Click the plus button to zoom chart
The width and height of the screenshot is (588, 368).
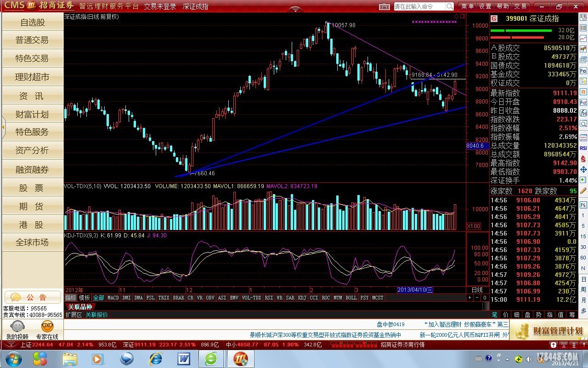(469, 298)
